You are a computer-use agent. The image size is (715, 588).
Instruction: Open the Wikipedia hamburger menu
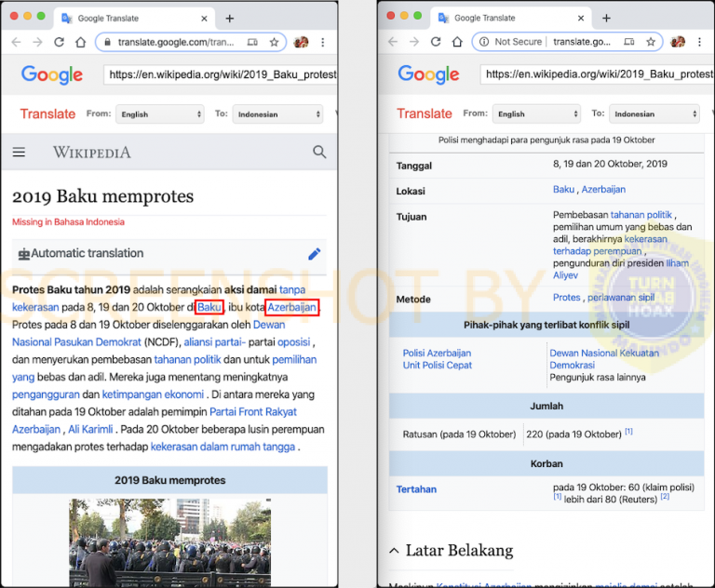pos(19,152)
